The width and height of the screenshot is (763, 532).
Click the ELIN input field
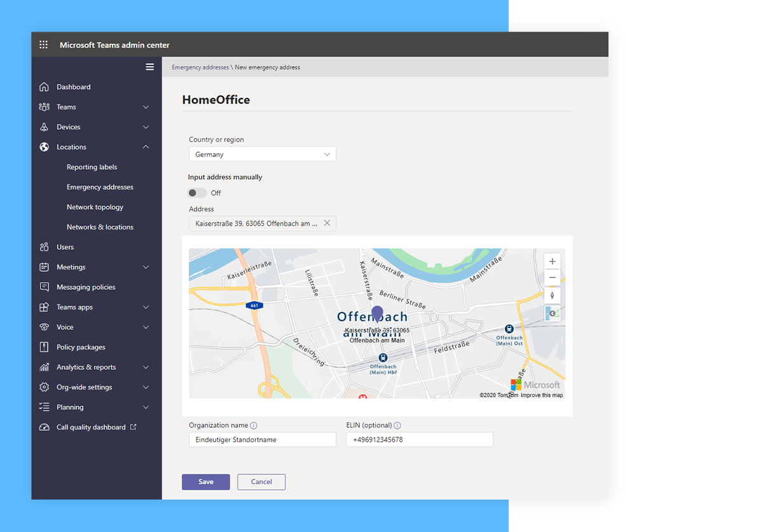tap(420, 440)
